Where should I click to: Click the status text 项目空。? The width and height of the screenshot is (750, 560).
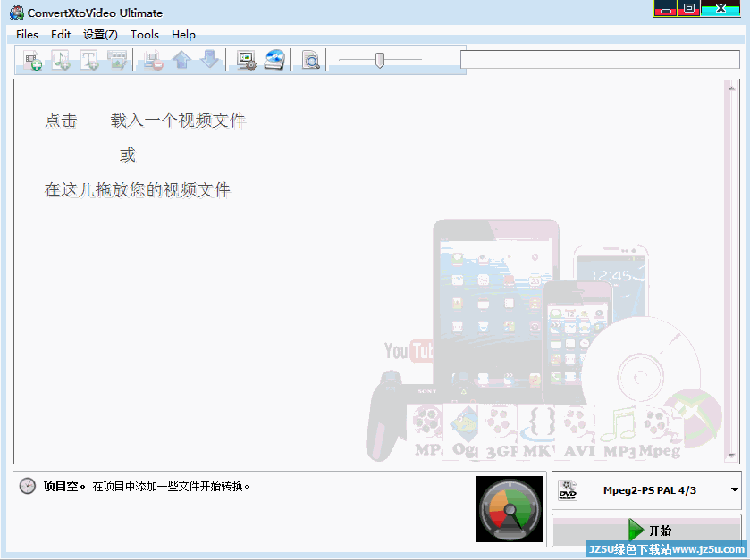(64, 487)
